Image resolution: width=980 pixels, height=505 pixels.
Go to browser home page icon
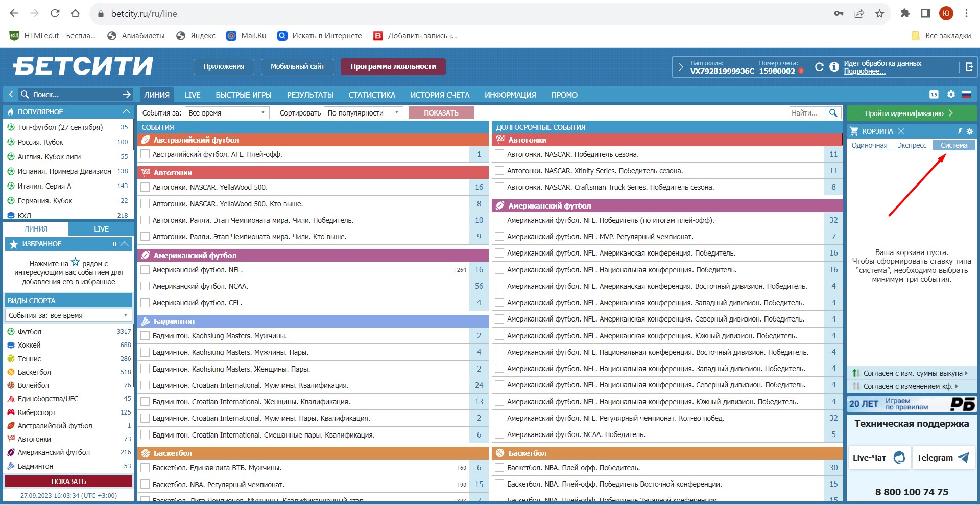pyautogui.click(x=76, y=14)
